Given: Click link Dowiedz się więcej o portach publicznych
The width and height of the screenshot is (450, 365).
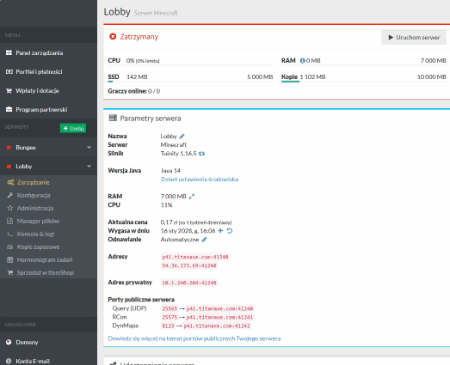Looking at the screenshot, I should tap(194, 339).
